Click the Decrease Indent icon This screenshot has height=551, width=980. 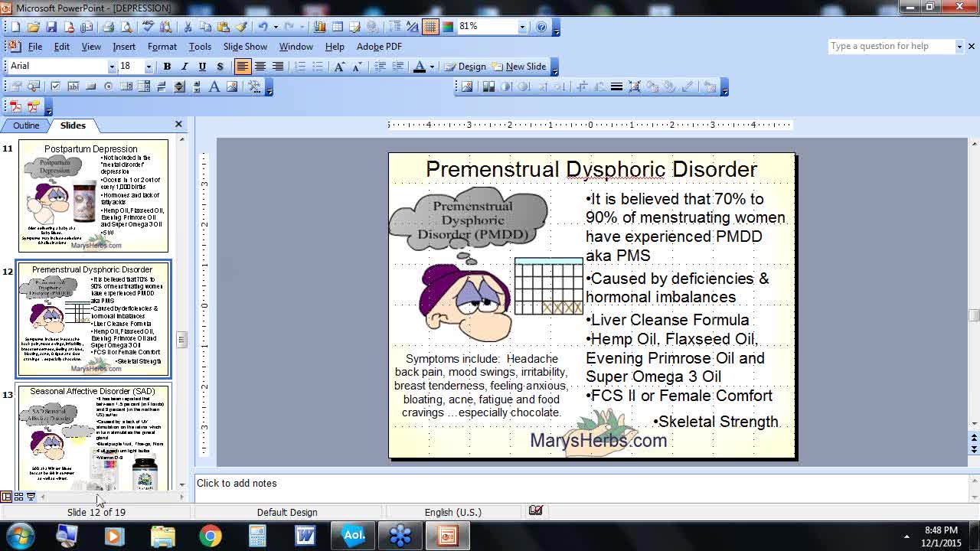click(x=380, y=67)
